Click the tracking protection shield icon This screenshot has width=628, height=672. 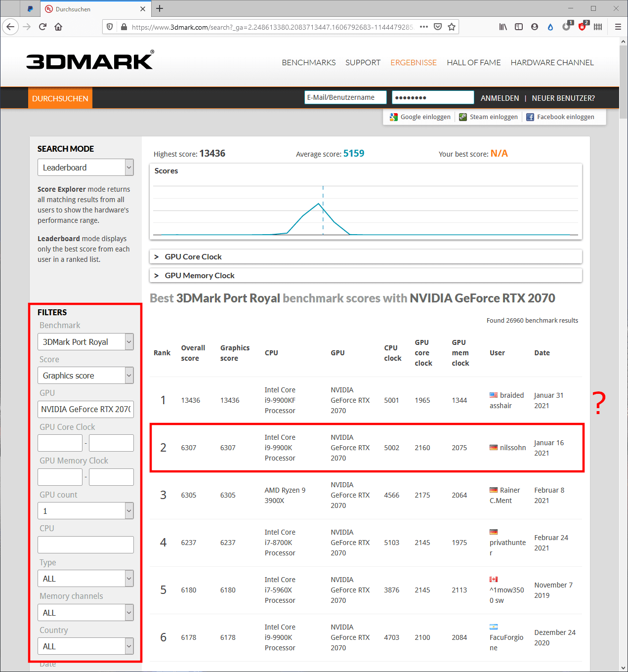click(110, 27)
